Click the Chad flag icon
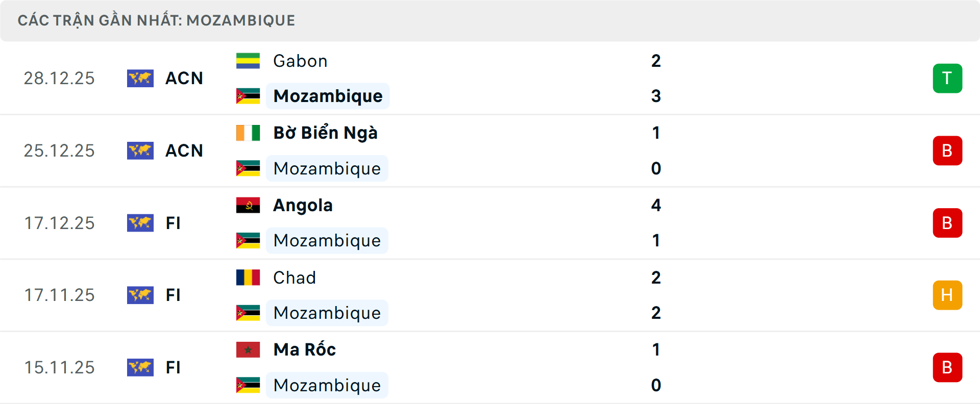This screenshot has height=404, width=980. click(248, 277)
